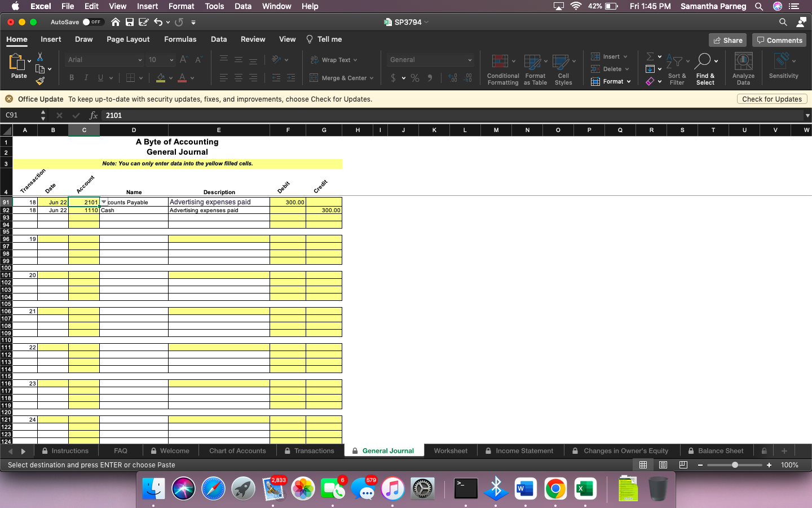
Task: Click Tell me search box
Action: (x=324, y=40)
